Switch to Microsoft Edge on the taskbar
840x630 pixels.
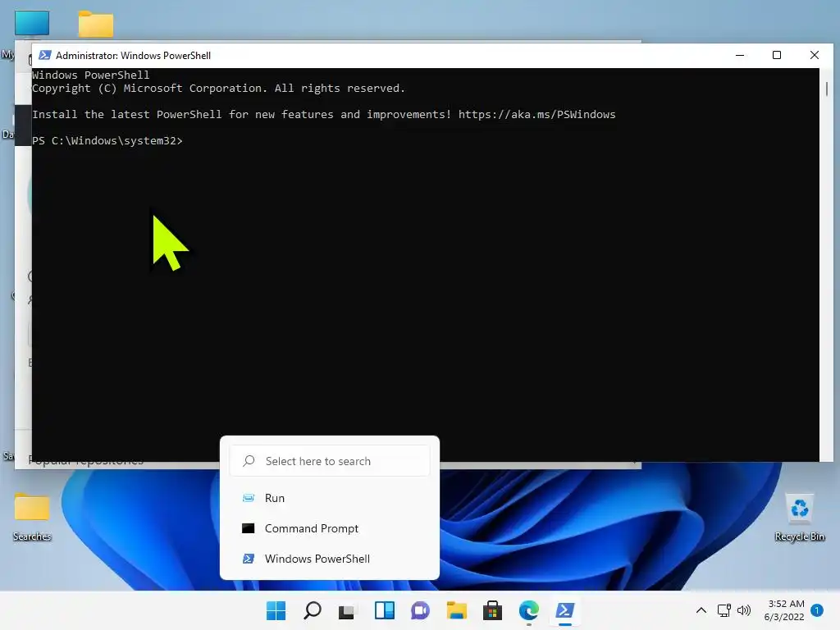[529, 610]
